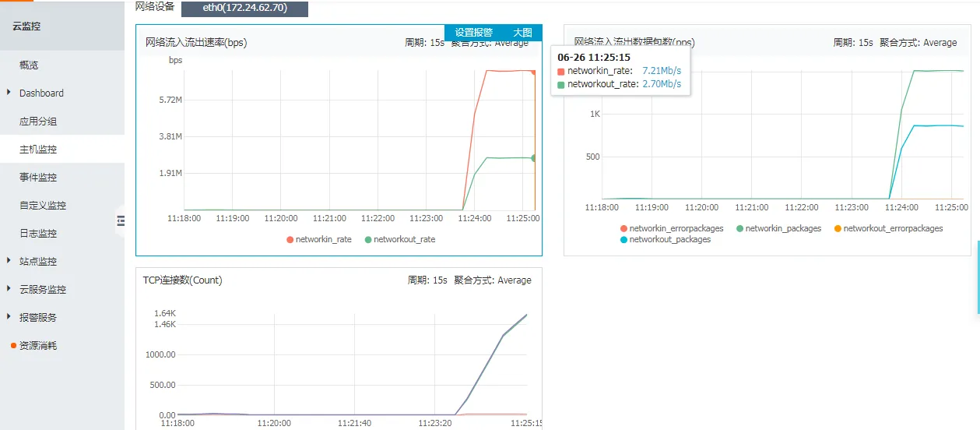Toggle networkout_errorpackages legend series
Image resolution: width=980 pixels, height=430 pixels.
(888, 228)
